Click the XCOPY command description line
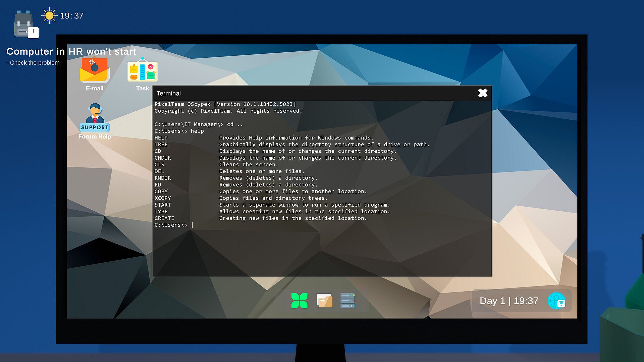Screen dimensions: 644x362 273,198
